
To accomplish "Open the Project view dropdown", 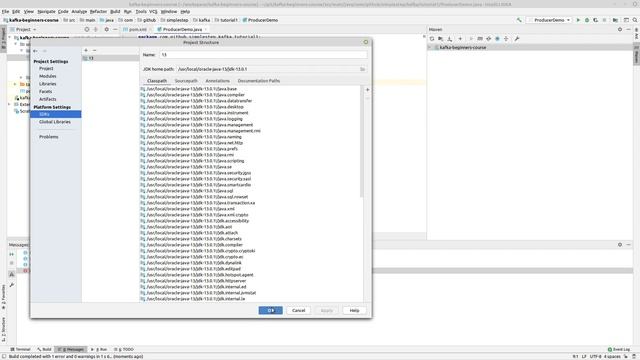I will click(24, 29).
